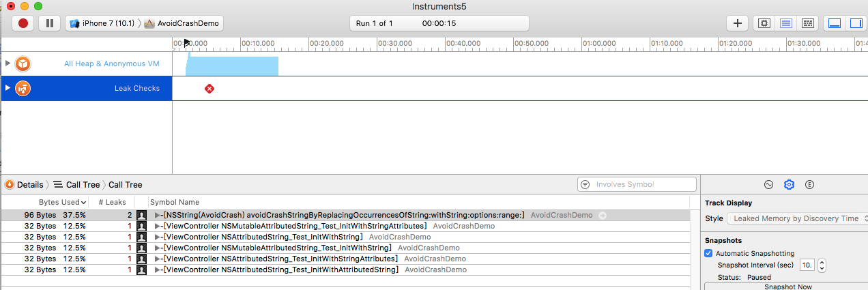Expand the All Heap & Anonymous VM track
This screenshot has height=290, width=868.
(x=8, y=63)
